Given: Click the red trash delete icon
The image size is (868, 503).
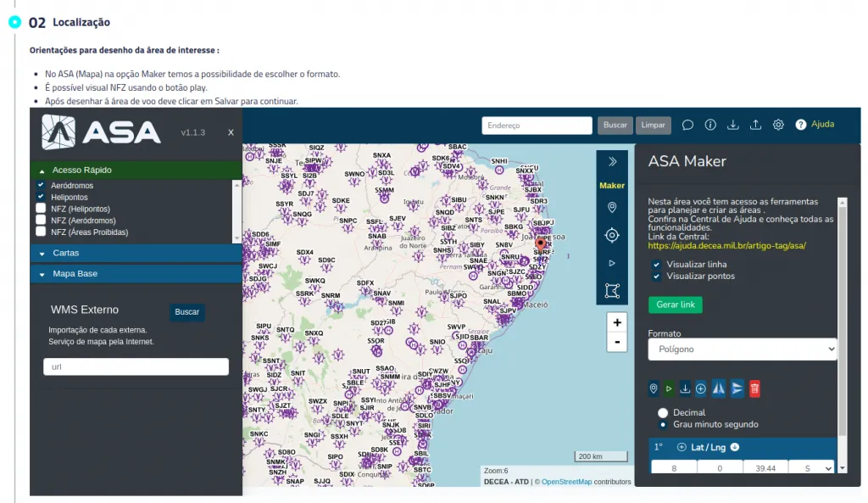Looking at the screenshot, I should point(754,388).
